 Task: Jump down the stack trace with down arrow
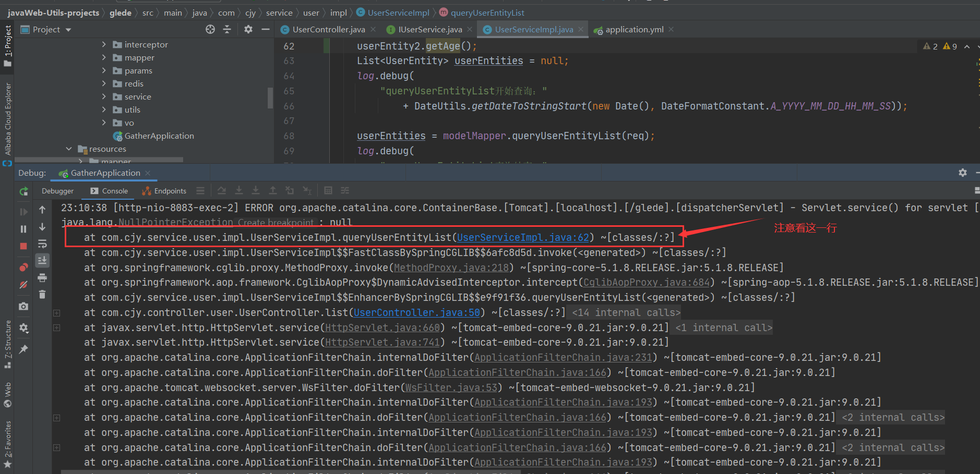(42, 227)
